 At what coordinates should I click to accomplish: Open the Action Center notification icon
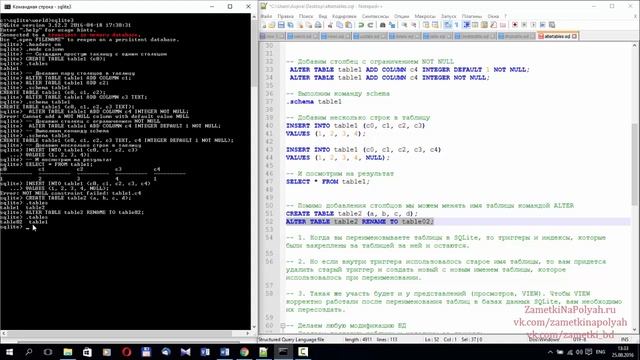click(589, 352)
